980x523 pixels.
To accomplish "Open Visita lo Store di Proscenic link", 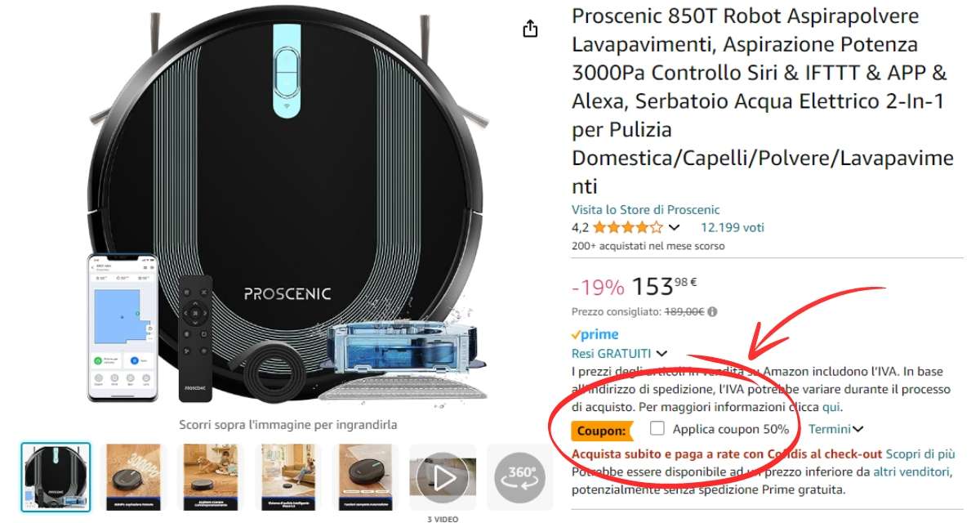I will pyautogui.click(x=645, y=210).
